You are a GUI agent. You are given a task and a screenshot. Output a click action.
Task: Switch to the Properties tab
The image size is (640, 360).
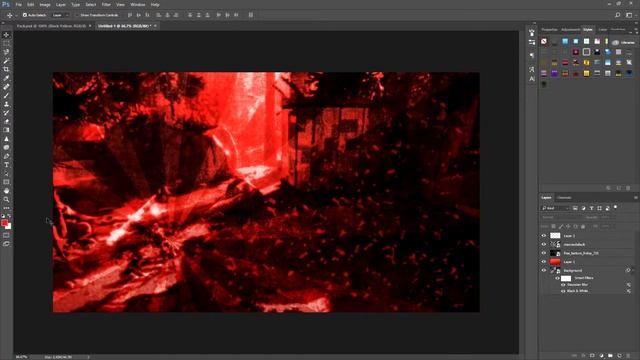pos(549,30)
